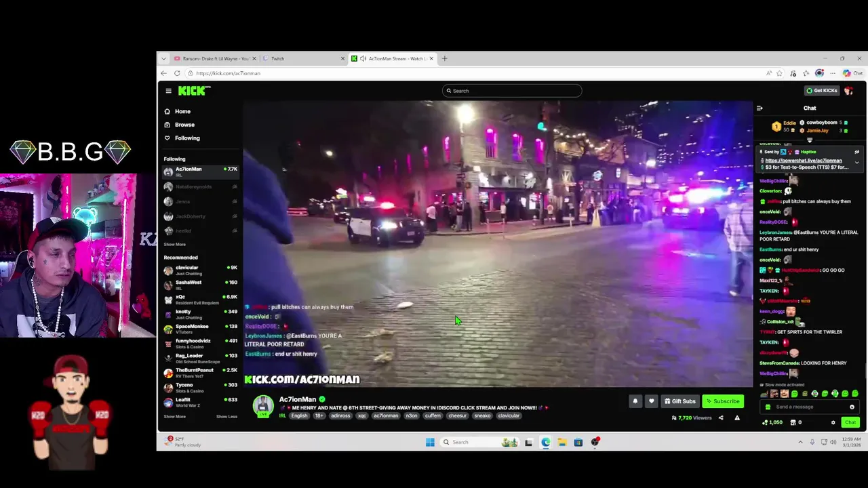
Task: Focus the Kick Search box
Action: 512,91
